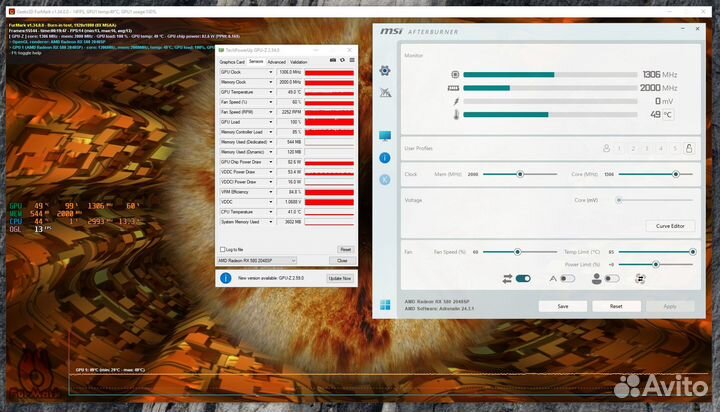Click the GPU Clock value field 1306.0 MHz
The image size is (720, 412).
pos(289,72)
